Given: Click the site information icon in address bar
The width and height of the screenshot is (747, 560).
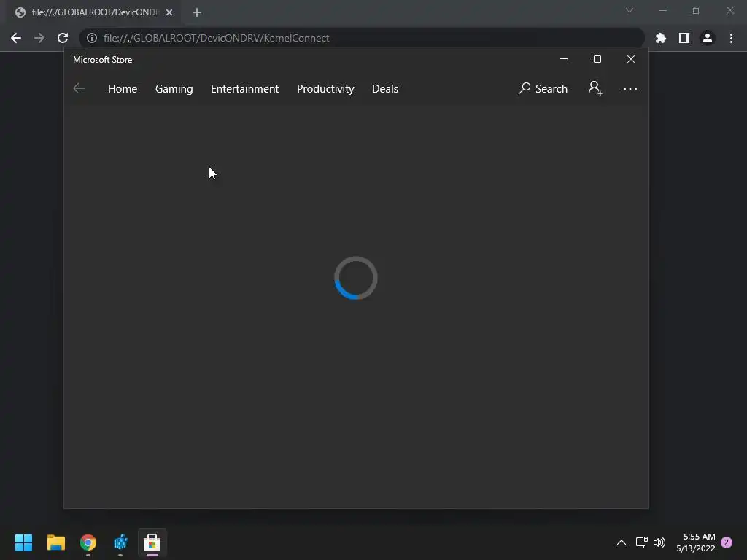Looking at the screenshot, I should click(x=92, y=38).
